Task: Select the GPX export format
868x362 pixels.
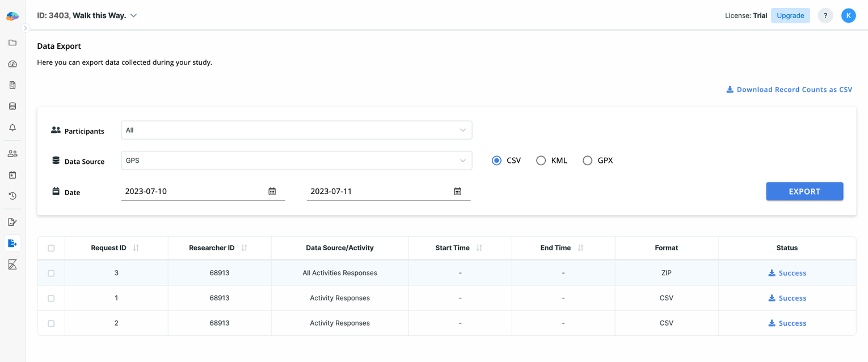Action: [x=587, y=161]
